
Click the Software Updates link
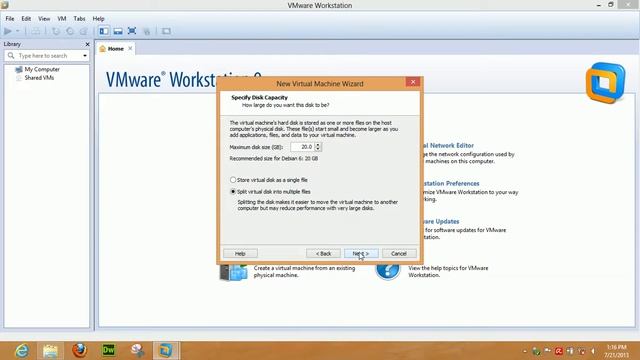pyautogui.click(x=441, y=221)
